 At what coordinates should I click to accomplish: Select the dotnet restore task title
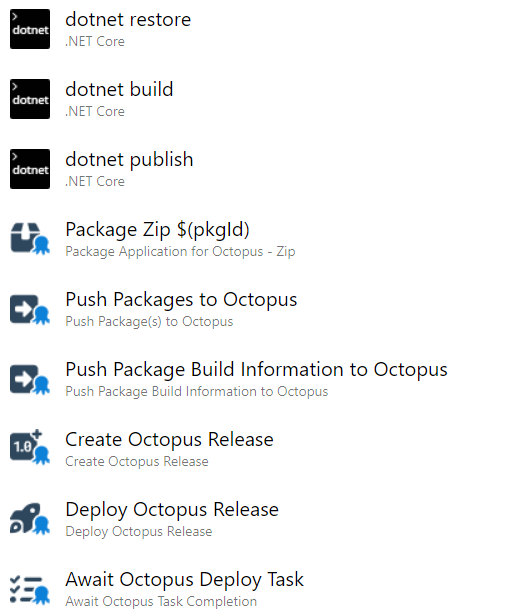click(x=128, y=19)
